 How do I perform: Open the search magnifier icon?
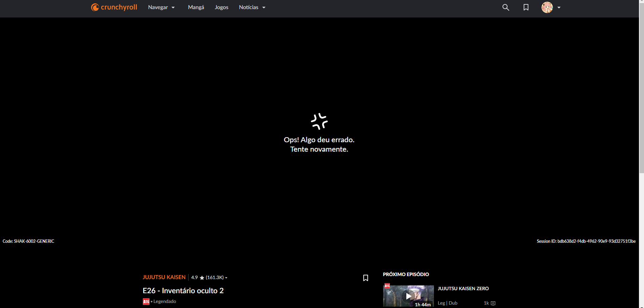tap(506, 7)
